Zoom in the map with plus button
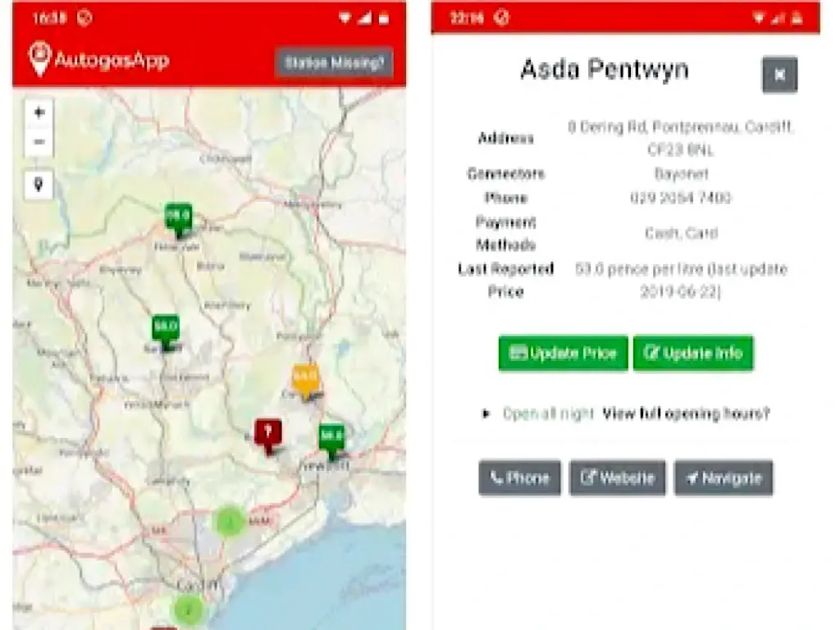 click(39, 112)
